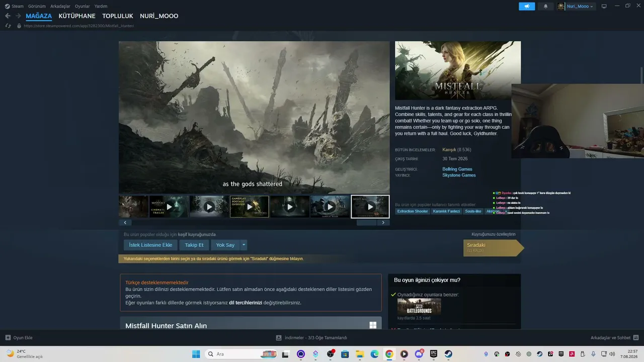Open the dil tercihlerinizi link
644x362 pixels.
[x=246, y=303]
